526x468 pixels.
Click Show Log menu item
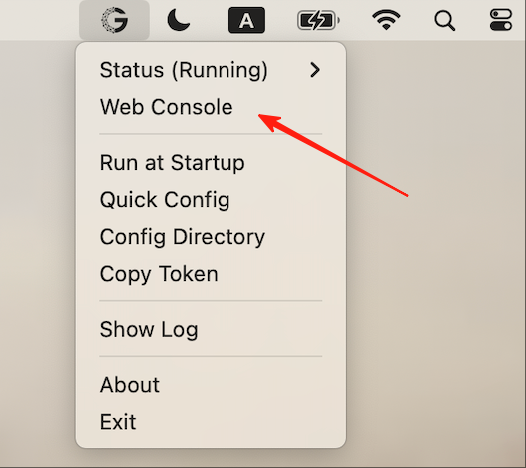point(211,329)
